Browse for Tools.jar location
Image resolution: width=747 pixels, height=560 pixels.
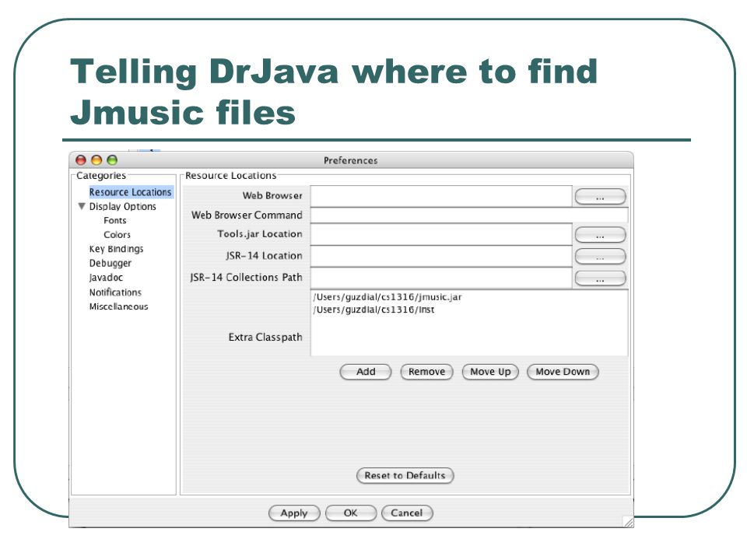[600, 235]
